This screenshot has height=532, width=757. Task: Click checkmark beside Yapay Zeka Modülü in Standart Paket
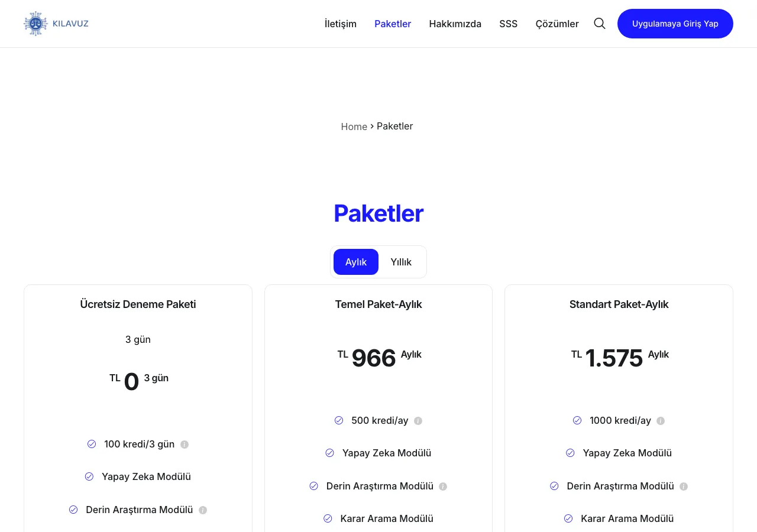[570, 453]
